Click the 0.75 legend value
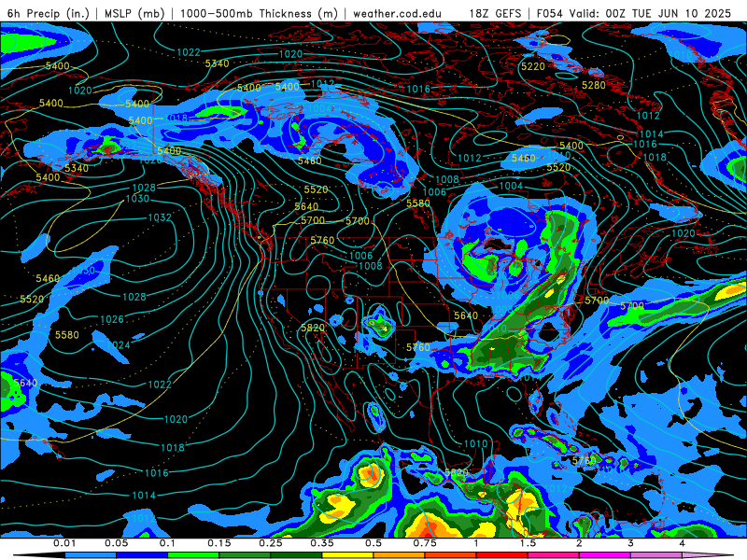The width and height of the screenshot is (747, 560). [425, 543]
